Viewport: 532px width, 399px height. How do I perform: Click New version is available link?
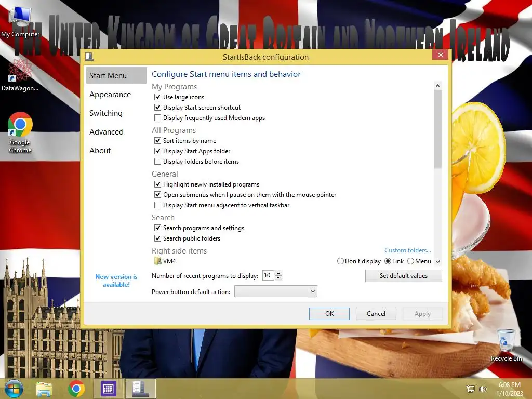[x=116, y=281]
